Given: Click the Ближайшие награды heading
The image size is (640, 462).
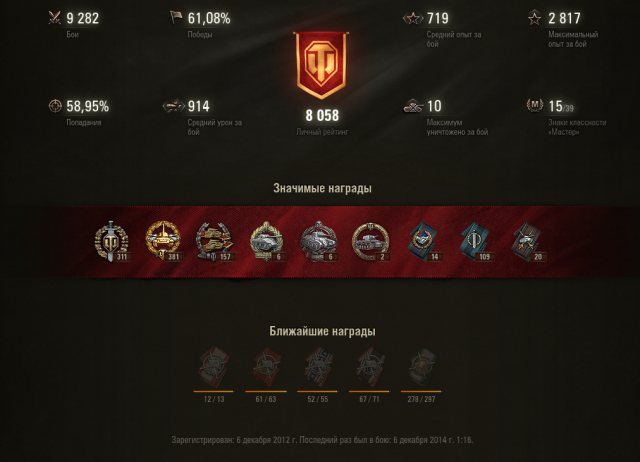Looking at the screenshot, I should point(322,331).
